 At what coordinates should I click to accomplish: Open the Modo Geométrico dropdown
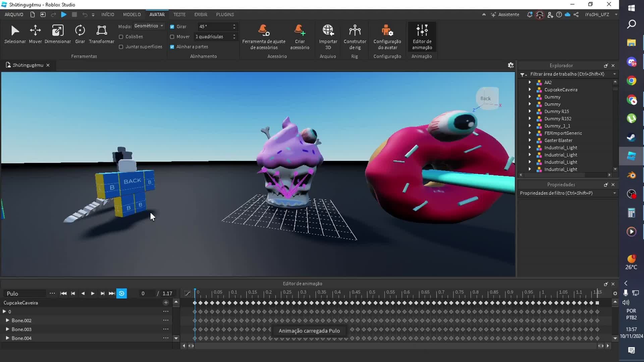(149, 26)
